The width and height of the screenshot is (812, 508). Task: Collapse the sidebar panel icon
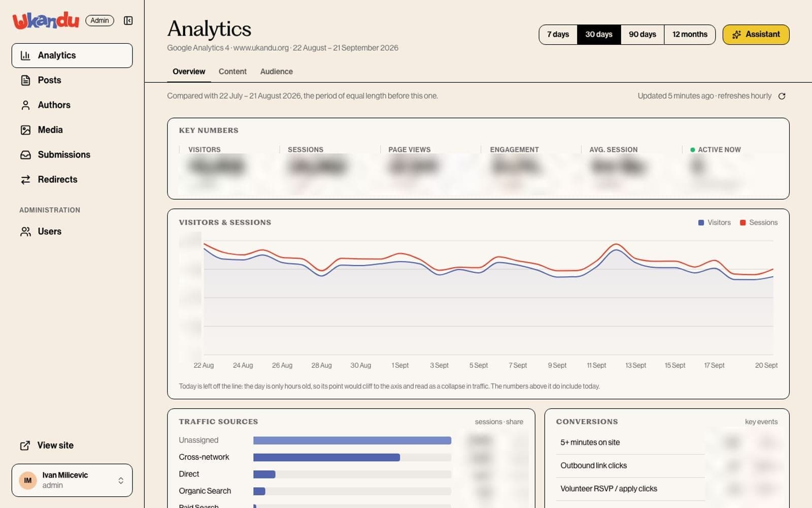click(128, 20)
